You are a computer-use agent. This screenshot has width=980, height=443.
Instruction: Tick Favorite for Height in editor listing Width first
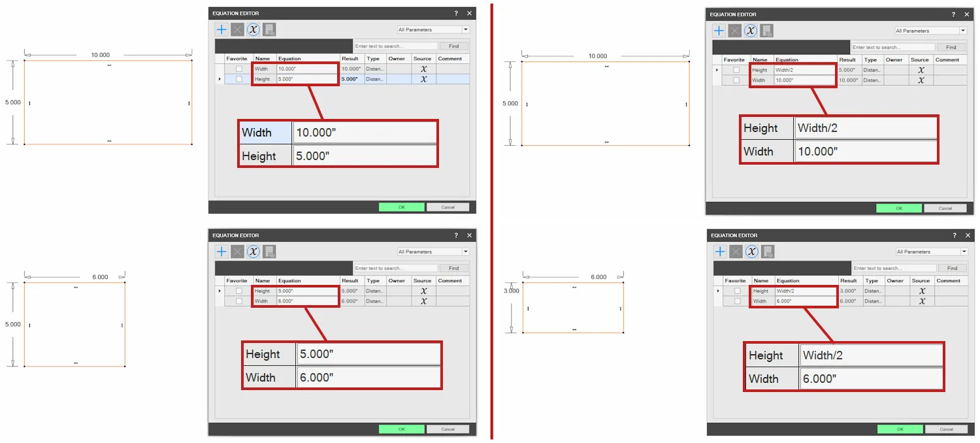click(x=238, y=79)
